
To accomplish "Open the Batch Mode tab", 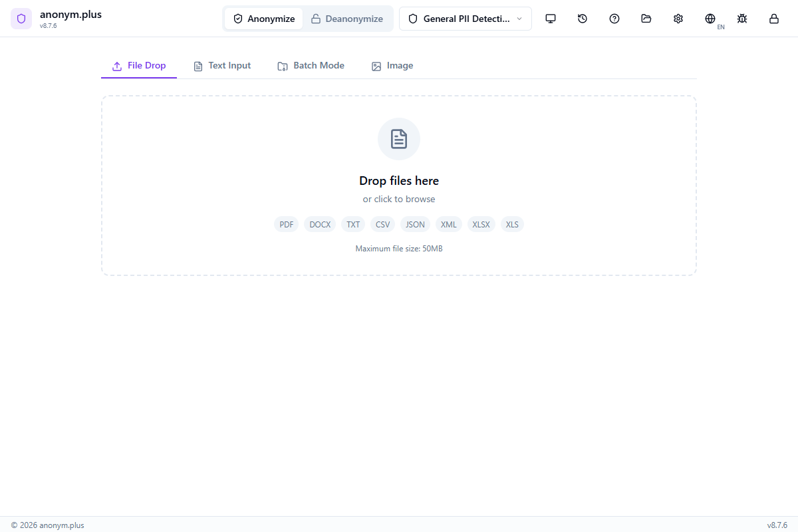I will [311, 65].
